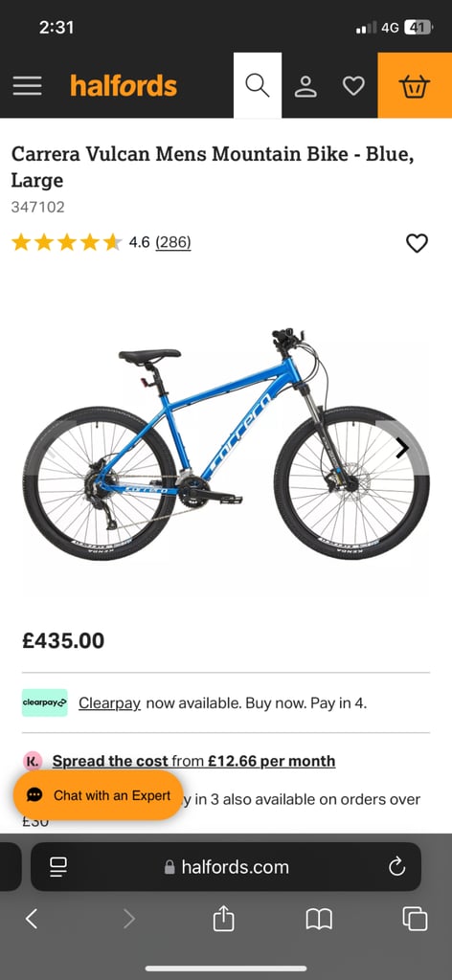This screenshot has height=980, width=452.
Task: Open the Safari page settings icon
Action: click(58, 866)
